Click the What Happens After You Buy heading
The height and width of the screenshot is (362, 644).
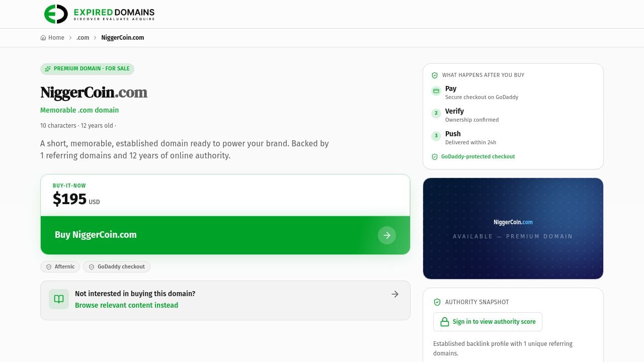click(483, 75)
